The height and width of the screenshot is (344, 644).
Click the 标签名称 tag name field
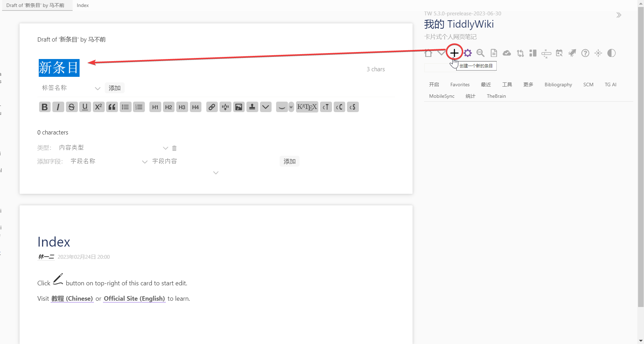tap(66, 88)
